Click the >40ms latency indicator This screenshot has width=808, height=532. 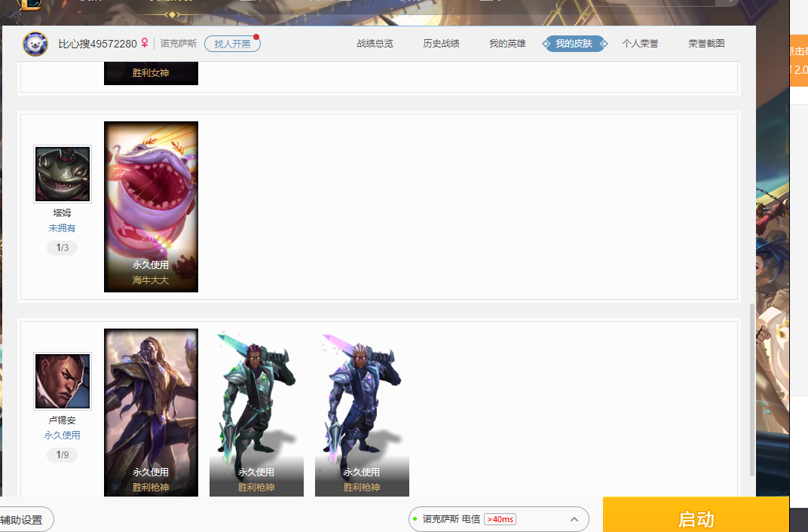coord(500,519)
